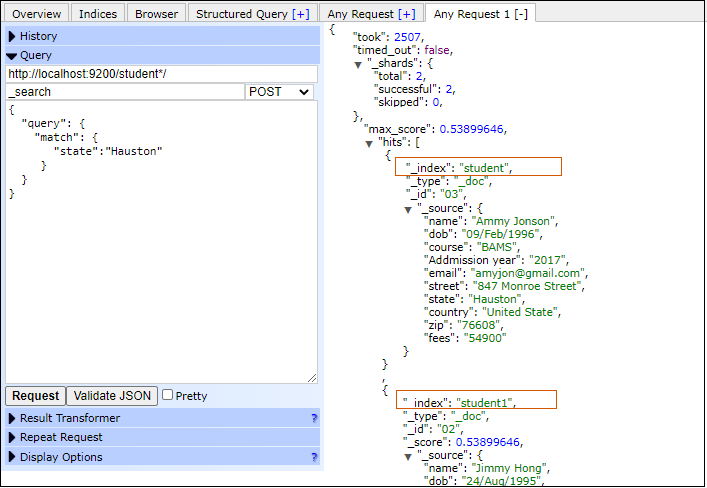Click the country value "United State"
This screenshot has width=707, height=488.
[520, 312]
